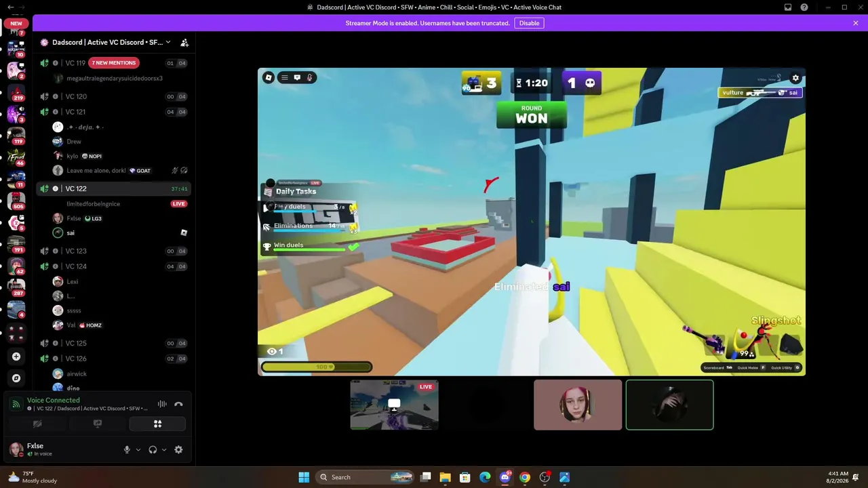Image resolution: width=868 pixels, height=488 pixels.
Task: Join voice channel VC 123
Action: pos(113,251)
